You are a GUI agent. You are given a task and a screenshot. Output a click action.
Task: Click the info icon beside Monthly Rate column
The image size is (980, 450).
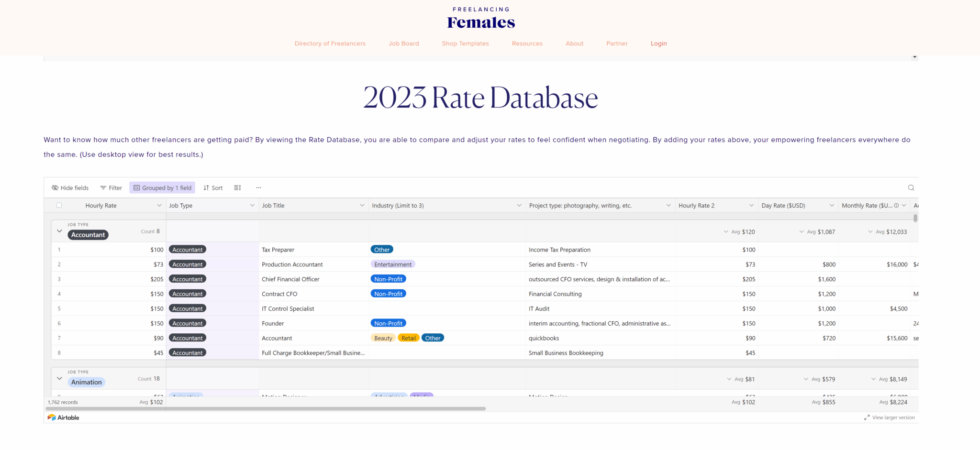coord(896,206)
